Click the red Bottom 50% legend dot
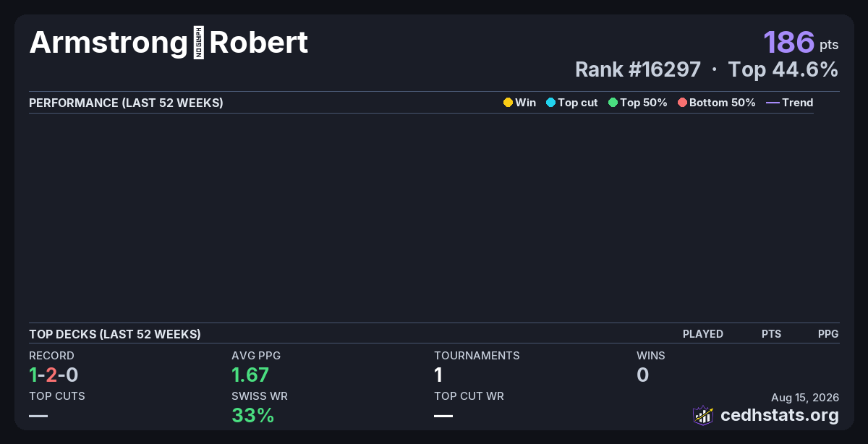This screenshot has height=444, width=868. click(x=682, y=103)
